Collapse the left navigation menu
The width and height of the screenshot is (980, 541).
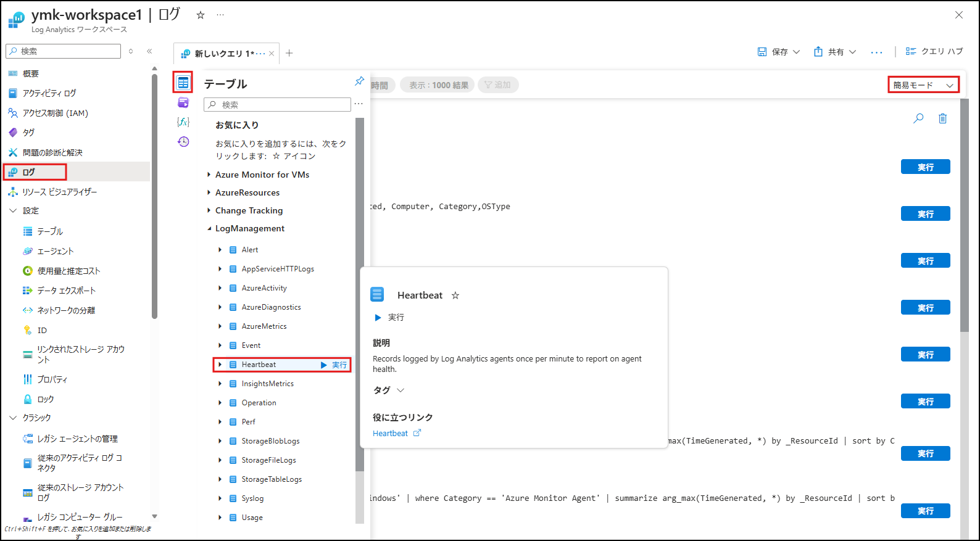pos(149,51)
